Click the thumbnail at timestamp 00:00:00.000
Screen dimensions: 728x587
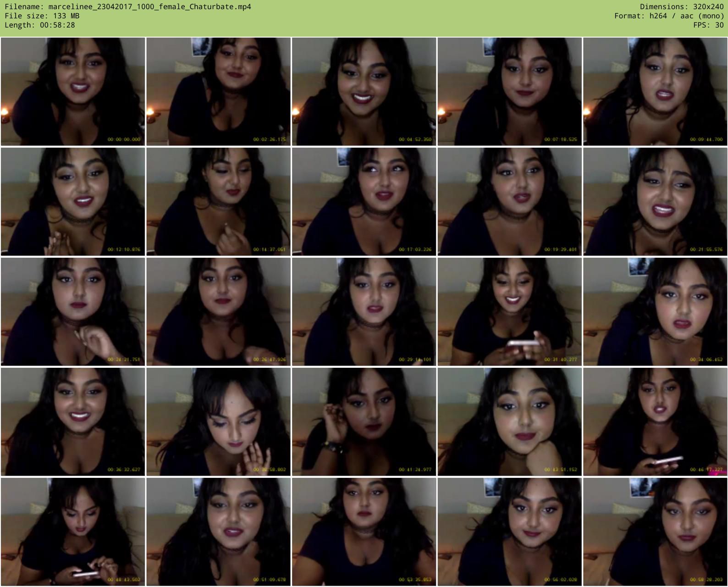tap(73, 92)
